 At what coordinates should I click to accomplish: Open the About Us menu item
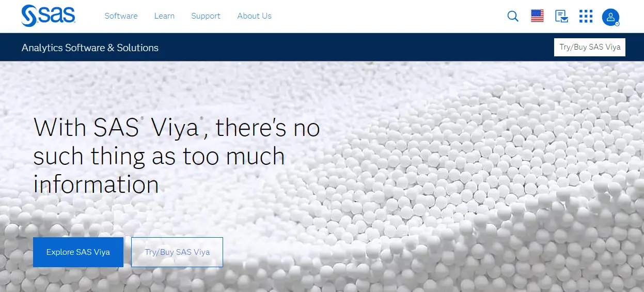[254, 16]
